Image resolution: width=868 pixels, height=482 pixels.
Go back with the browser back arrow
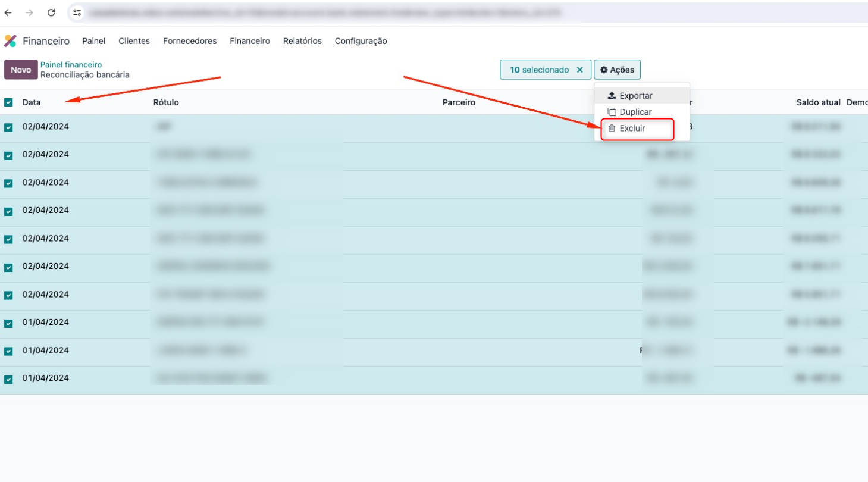coord(8,12)
